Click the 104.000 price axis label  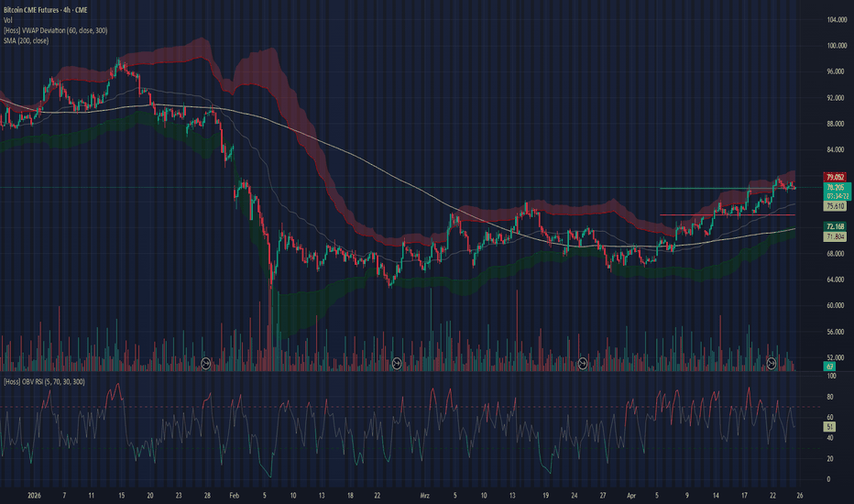(837, 19)
